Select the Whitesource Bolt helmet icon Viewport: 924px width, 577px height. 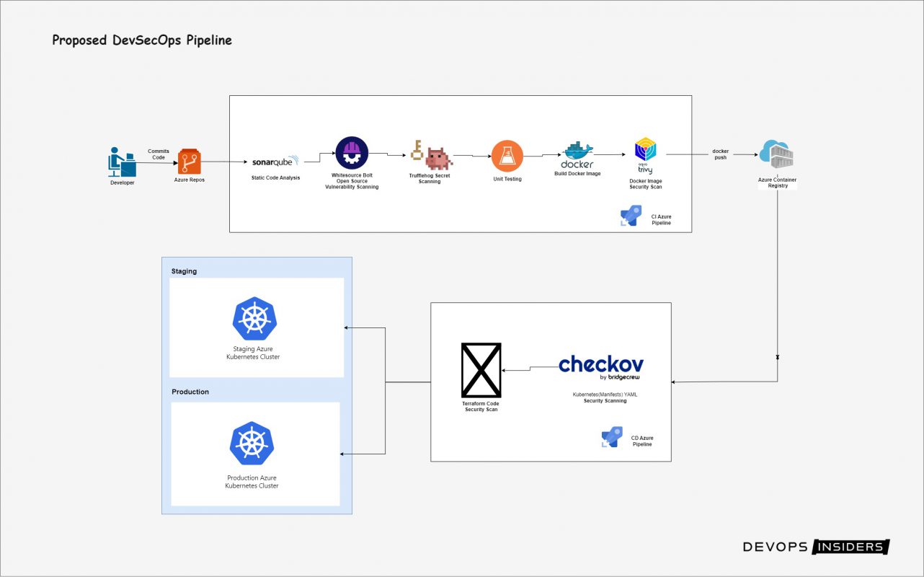coord(352,153)
